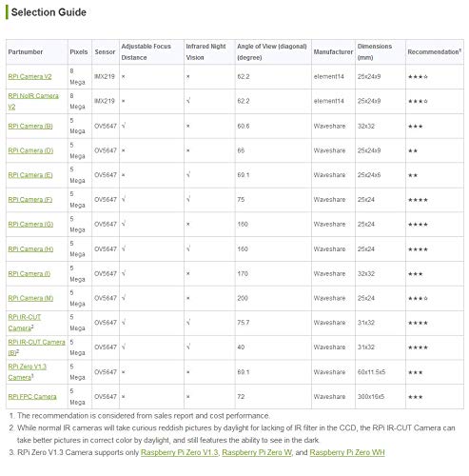
Task: Select the RPi Camera (E) link
Action: 30,175
